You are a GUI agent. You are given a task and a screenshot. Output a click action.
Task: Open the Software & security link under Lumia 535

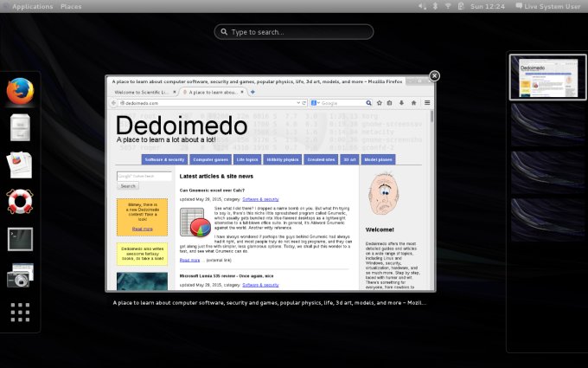click(x=260, y=285)
